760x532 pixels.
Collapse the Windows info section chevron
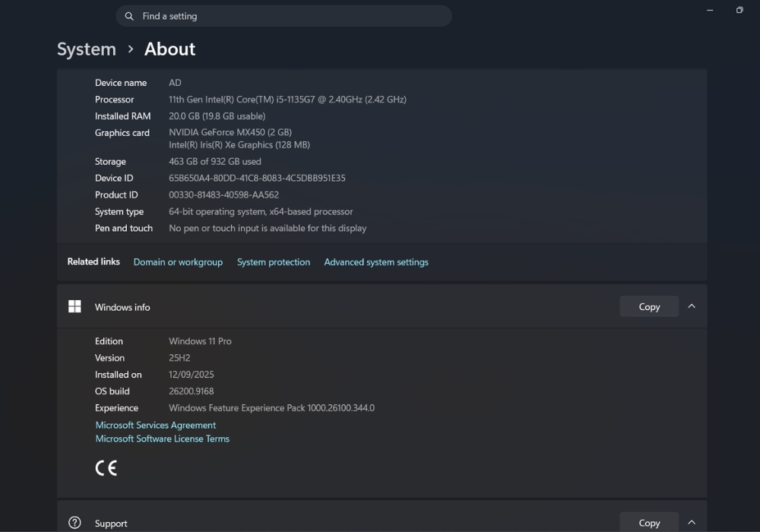(692, 306)
